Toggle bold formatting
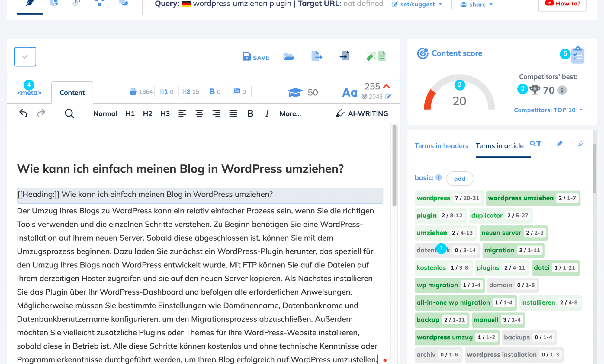This screenshot has height=364, width=604. pyautogui.click(x=250, y=113)
